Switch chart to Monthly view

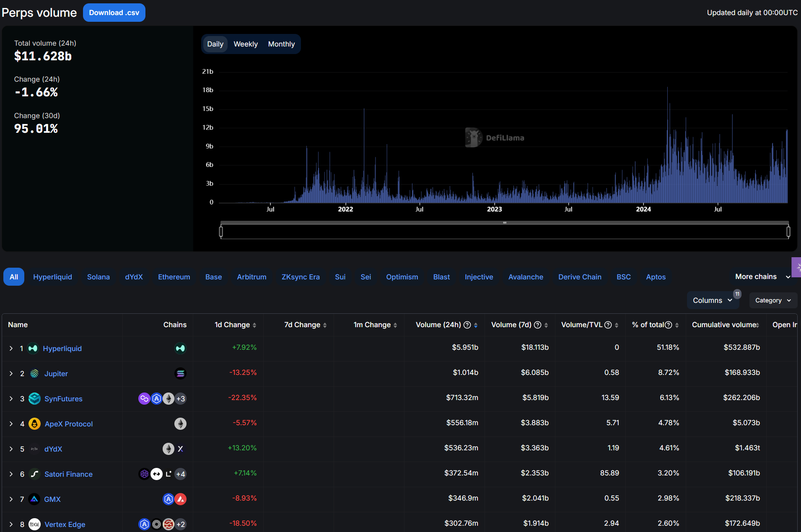(x=281, y=44)
